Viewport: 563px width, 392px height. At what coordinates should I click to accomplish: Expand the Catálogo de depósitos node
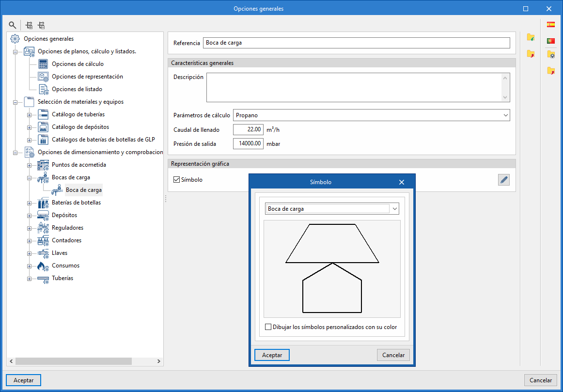pyautogui.click(x=30, y=127)
